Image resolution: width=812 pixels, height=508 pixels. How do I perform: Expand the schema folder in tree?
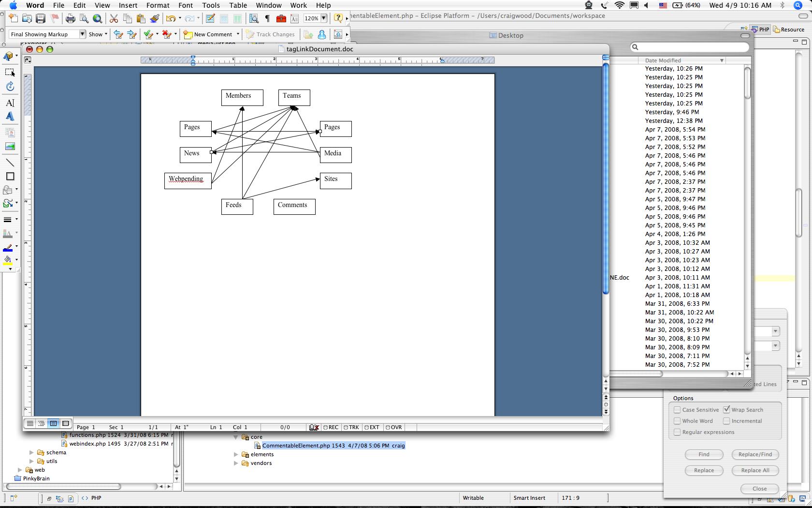pyautogui.click(x=32, y=453)
